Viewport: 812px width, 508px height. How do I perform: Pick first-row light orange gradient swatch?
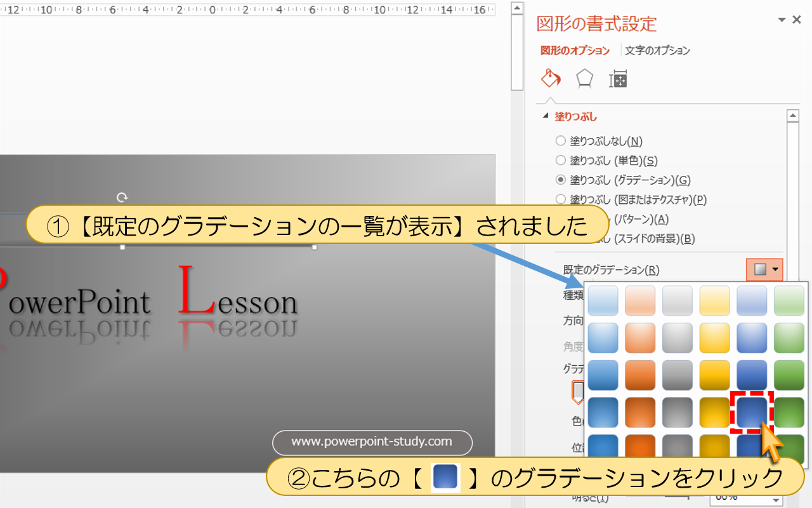point(640,300)
